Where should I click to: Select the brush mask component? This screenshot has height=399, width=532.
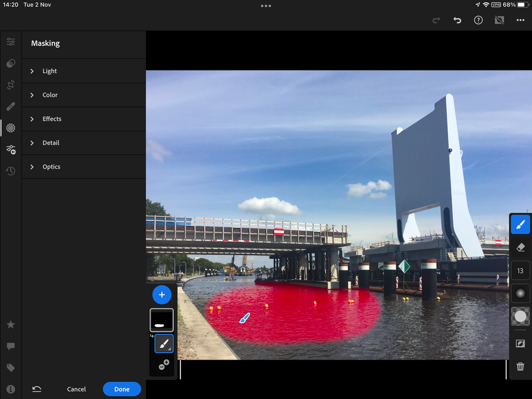(164, 344)
